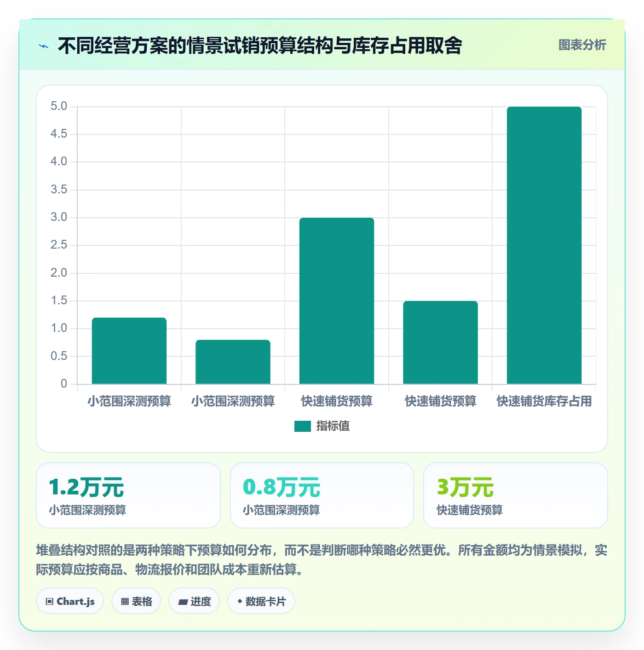Click the lightning bolt icon beside the title
644x650 pixels.
tap(44, 46)
